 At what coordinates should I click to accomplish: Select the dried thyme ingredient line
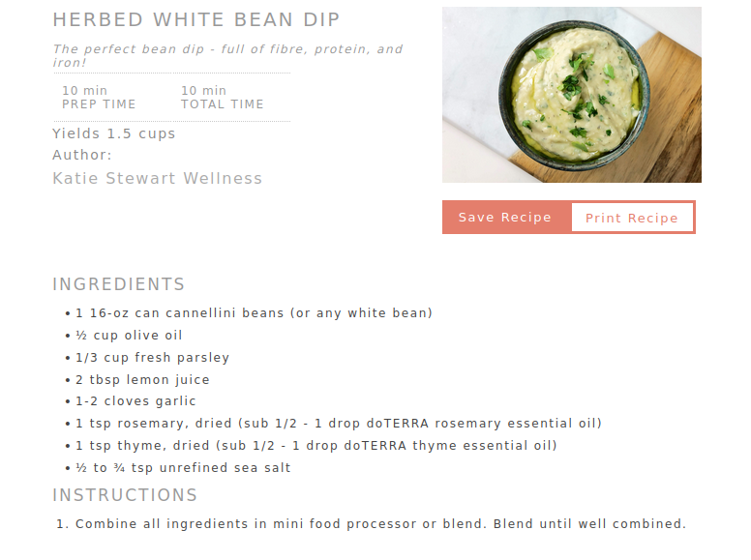pyautogui.click(x=316, y=446)
